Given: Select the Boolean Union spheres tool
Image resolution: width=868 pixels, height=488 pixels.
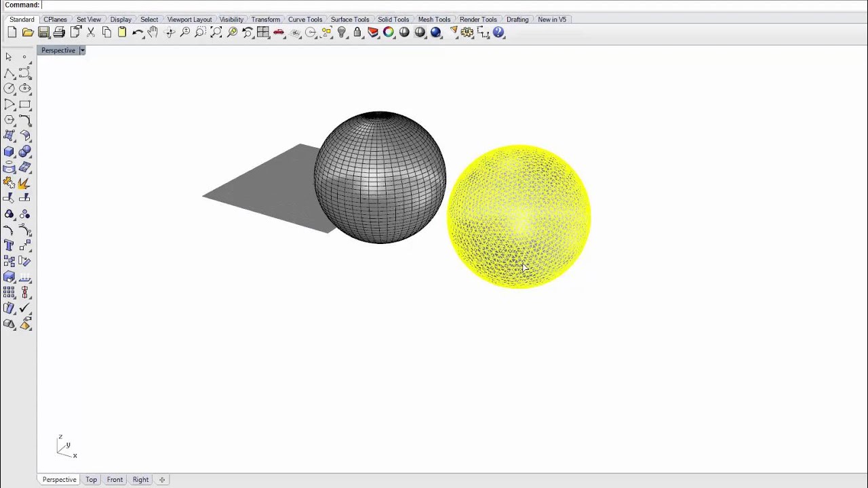Looking at the screenshot, I should click(x=25, y=152).
